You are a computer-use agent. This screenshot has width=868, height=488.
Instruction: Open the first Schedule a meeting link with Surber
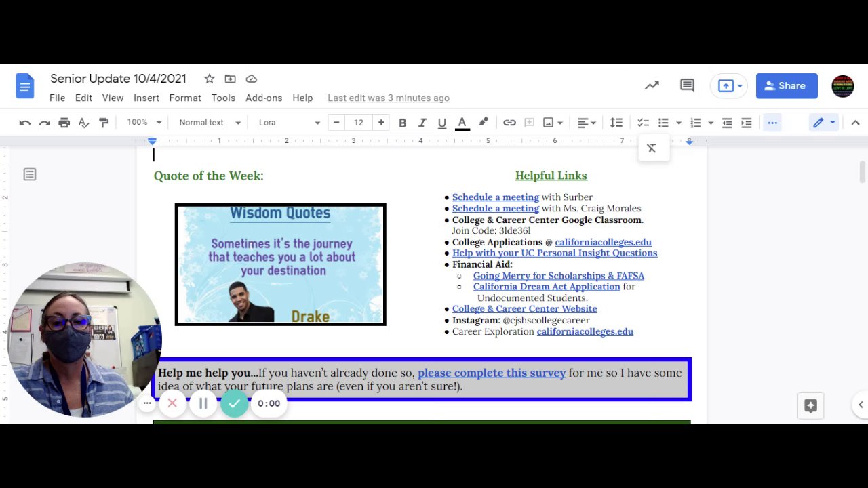496,197
